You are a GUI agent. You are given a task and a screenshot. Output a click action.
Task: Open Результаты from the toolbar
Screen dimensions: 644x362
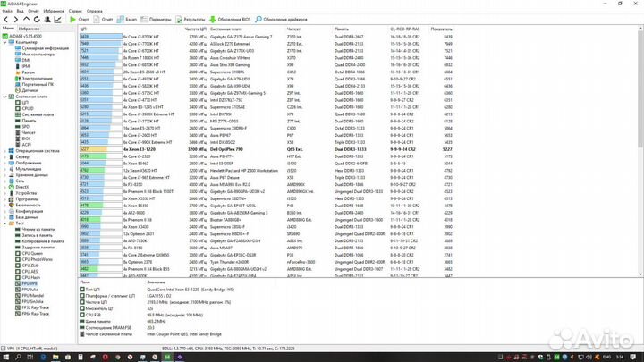coord(191,20)
